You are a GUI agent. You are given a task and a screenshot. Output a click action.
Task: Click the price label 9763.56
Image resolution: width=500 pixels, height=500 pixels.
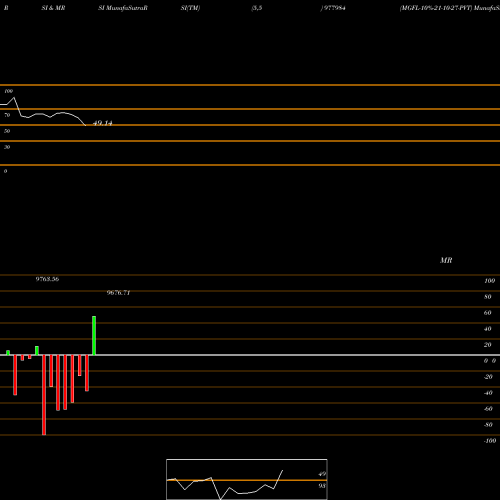coord(47,279)
